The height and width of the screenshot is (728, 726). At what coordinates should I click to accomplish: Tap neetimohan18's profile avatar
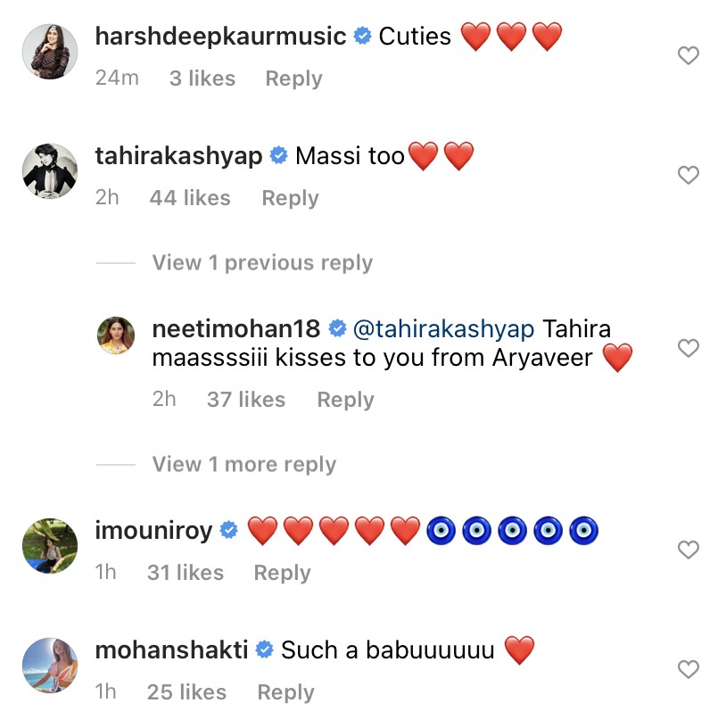pyautogui.click(x=115, y=336)
